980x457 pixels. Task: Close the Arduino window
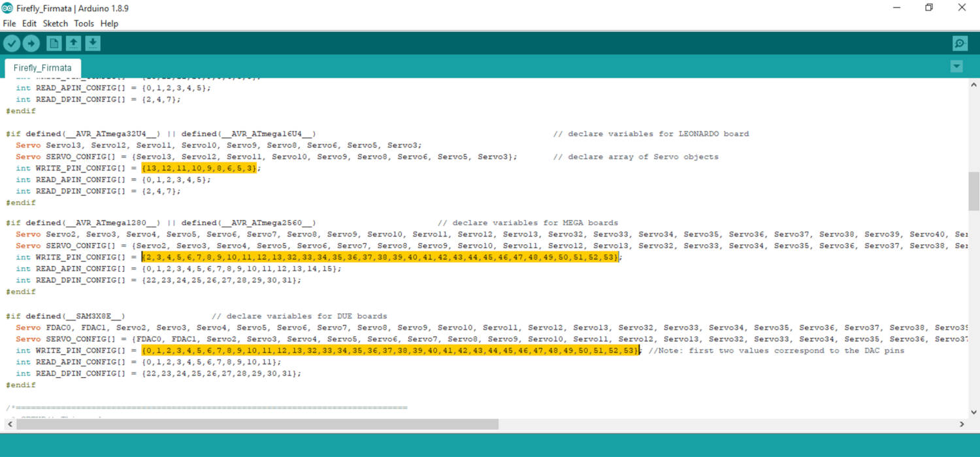tap(962, 8)
